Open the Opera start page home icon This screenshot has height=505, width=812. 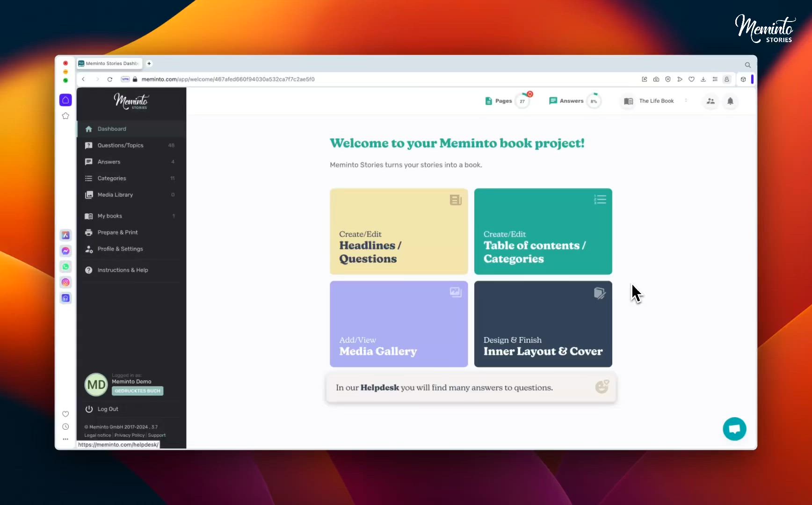pyautogui.click(x=65, y=100)
